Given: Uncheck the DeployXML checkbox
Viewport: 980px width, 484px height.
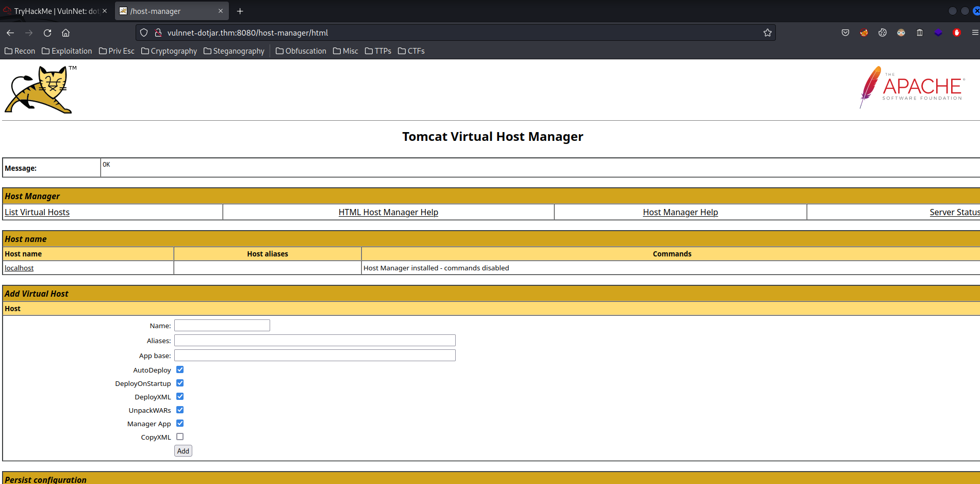Looking at the screenshot, I should click(x=180, y=396).
